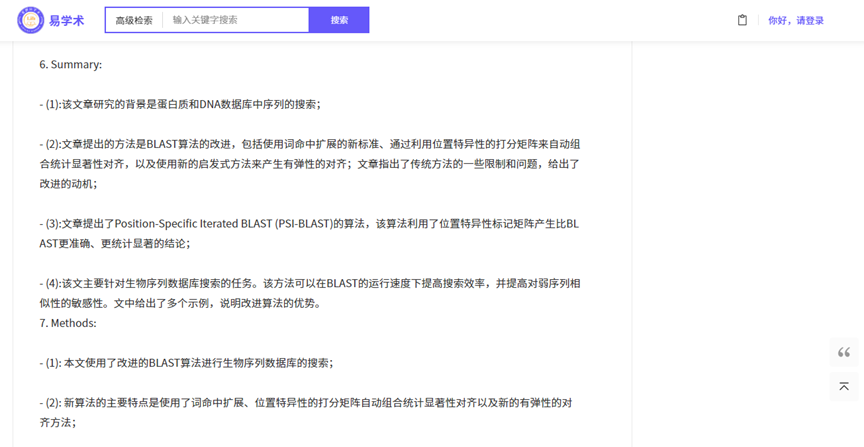
Task: Click the 你好,请登录 login link
Action: 796,20
